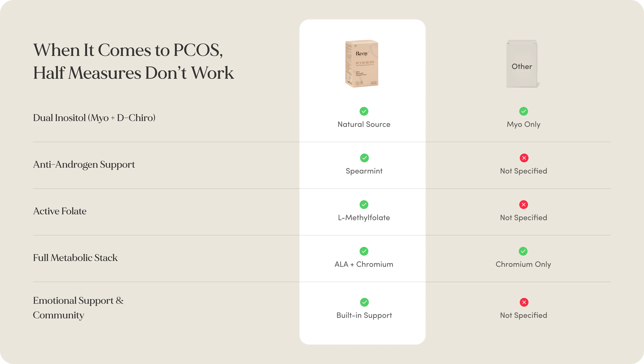
Task: Select the Anti-Androgen Support row label
Action: pos(84,165)
